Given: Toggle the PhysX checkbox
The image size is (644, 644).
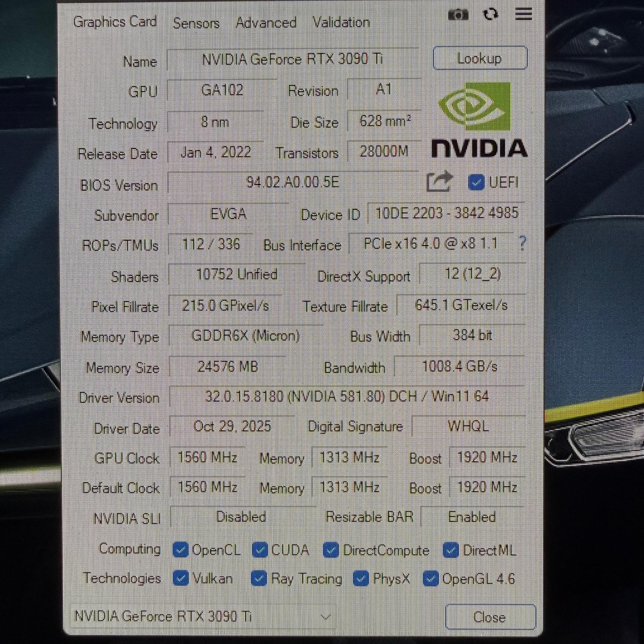Looking at the screenshot, I should click(361, 578).
